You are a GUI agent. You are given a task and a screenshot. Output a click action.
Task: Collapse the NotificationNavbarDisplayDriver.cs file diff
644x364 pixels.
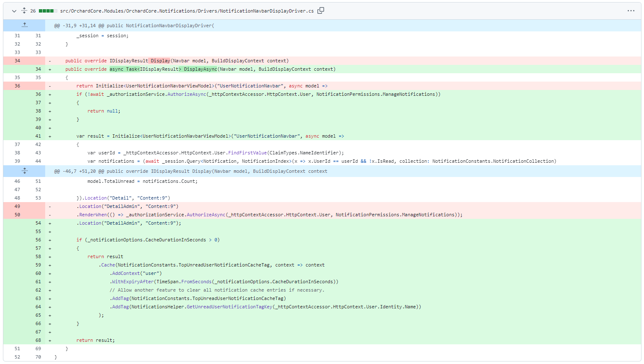[x=14, y=11]
